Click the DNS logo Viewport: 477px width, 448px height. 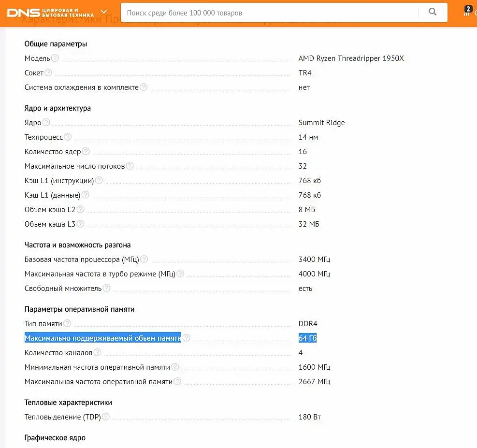click(x=50, y=13)
